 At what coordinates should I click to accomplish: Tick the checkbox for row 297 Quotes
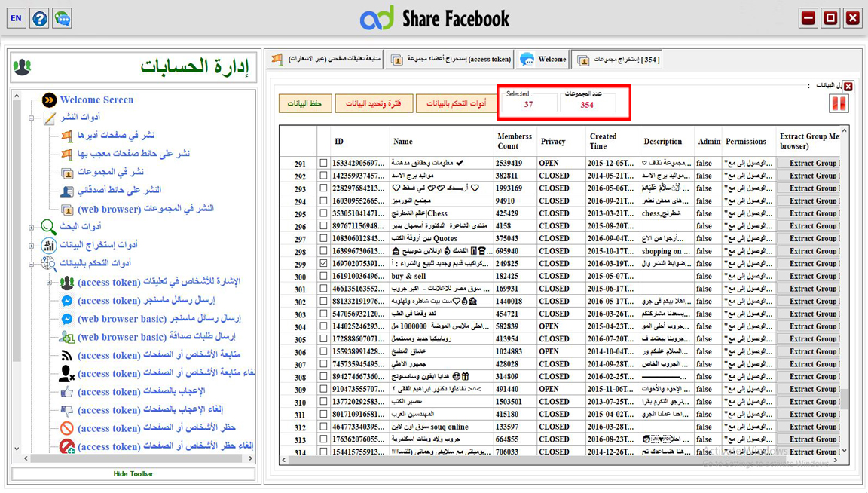tap(323, 238)
